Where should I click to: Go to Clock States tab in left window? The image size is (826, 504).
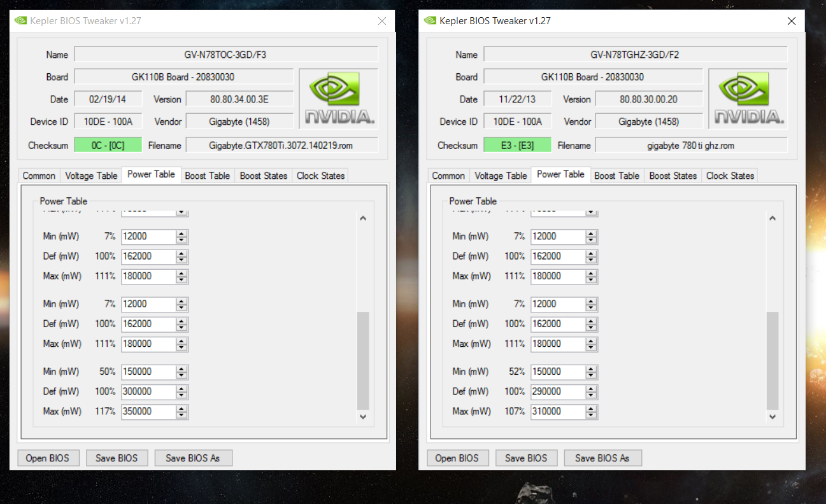(320, 176)
